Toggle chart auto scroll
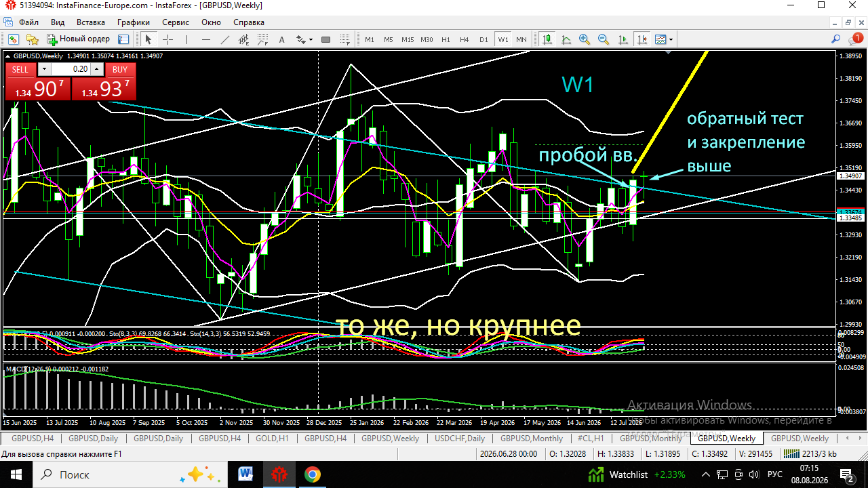868x488 pixels. point(623,39)
